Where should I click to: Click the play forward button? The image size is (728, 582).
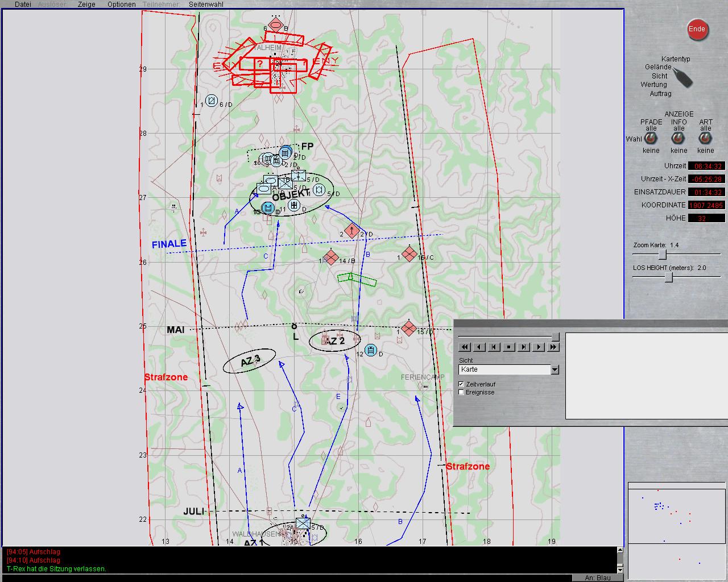click(x=539, y=347)
